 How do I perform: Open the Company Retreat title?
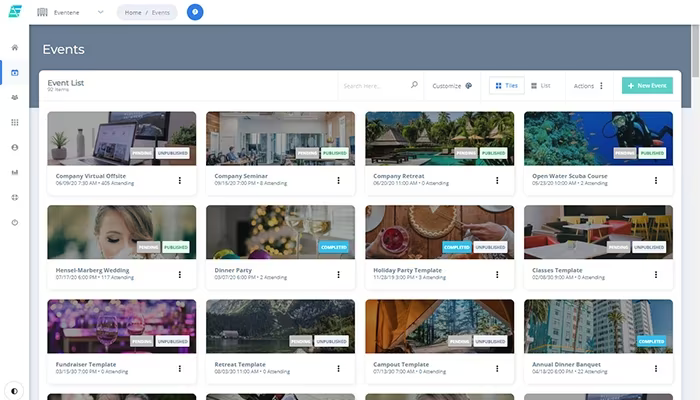(399, 176)
